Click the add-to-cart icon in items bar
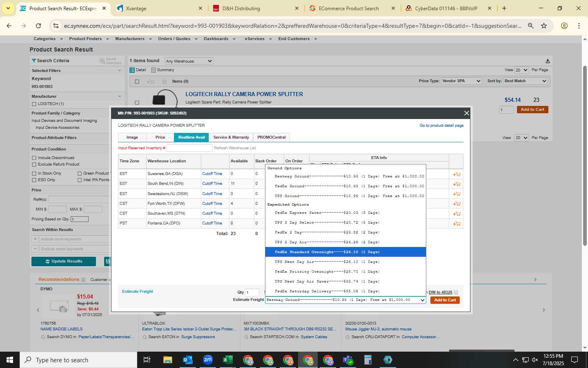588x368 pixels. 151,81
